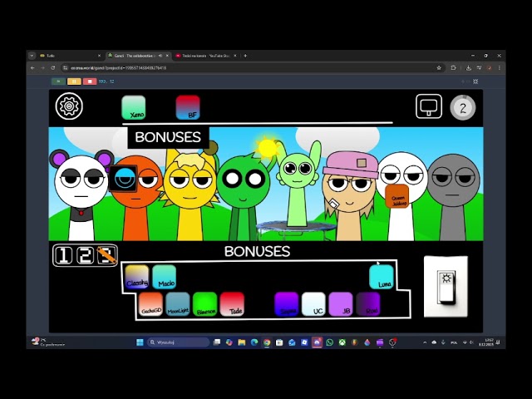
Task: Show hidden system tray icons
Action: [x=425, y=342]
